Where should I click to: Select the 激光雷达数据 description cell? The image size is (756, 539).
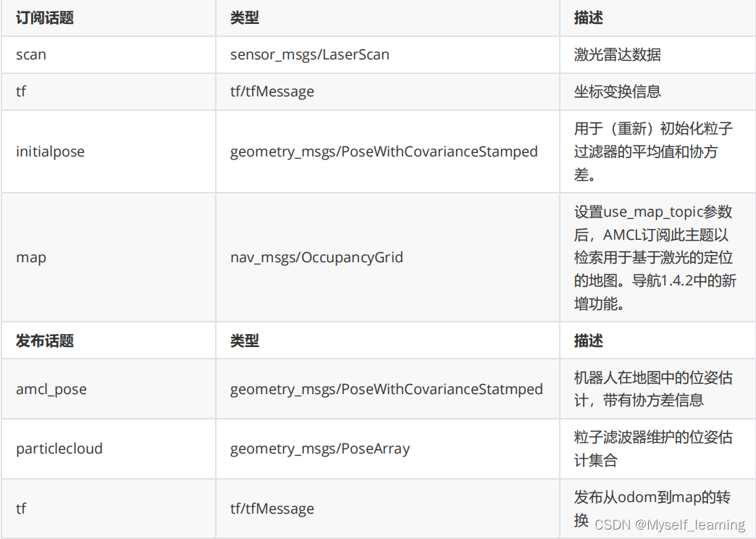click(658, 54)
